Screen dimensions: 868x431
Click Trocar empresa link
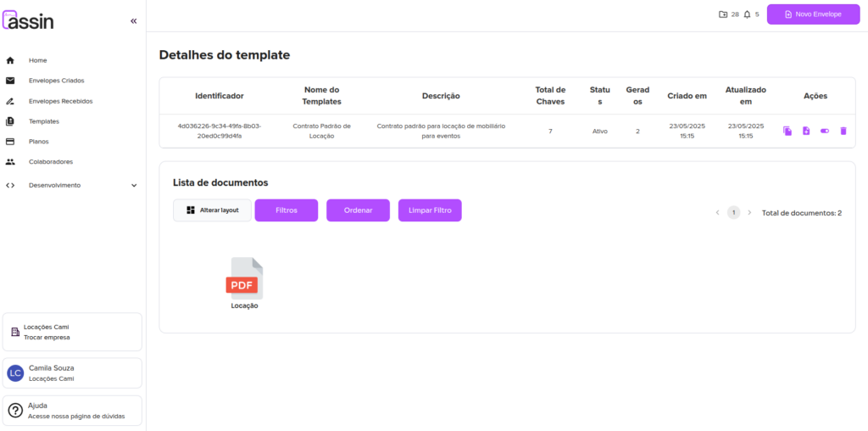[x=47, y=337]
